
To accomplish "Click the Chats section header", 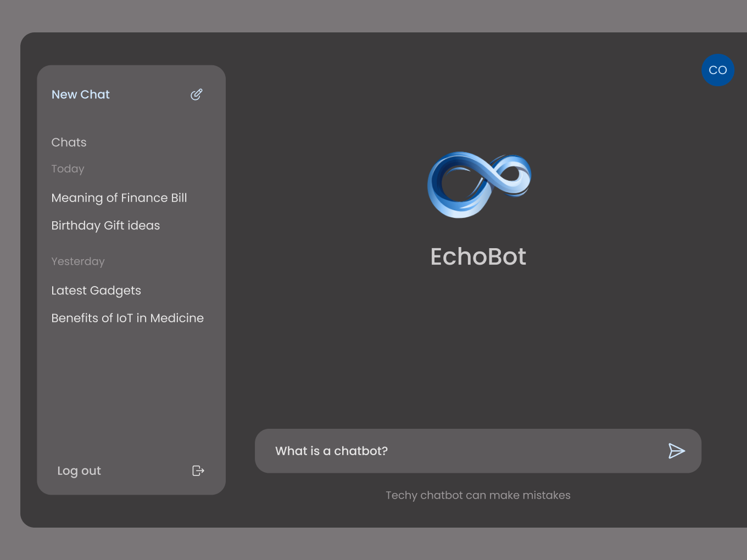I will click(69, 142).
